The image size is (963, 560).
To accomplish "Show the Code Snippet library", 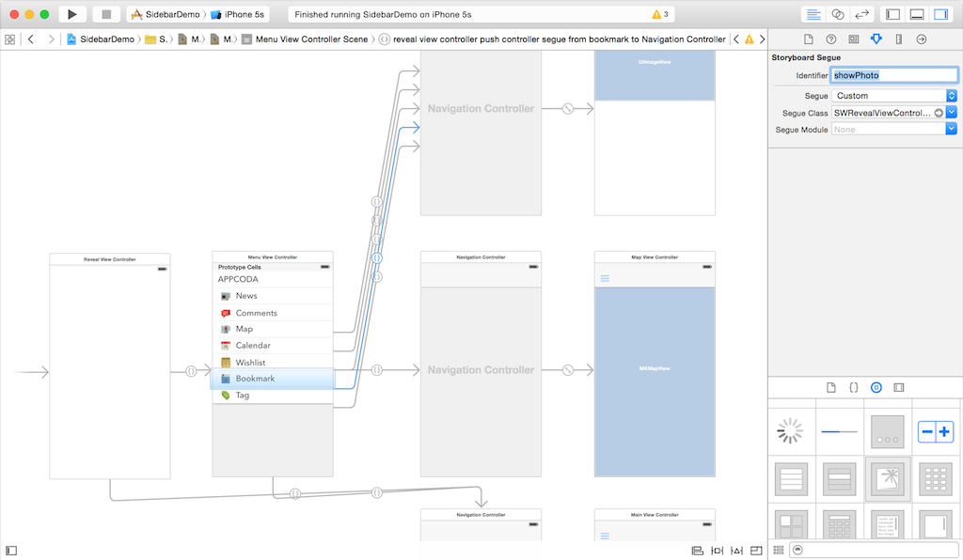I will [854, 387].
